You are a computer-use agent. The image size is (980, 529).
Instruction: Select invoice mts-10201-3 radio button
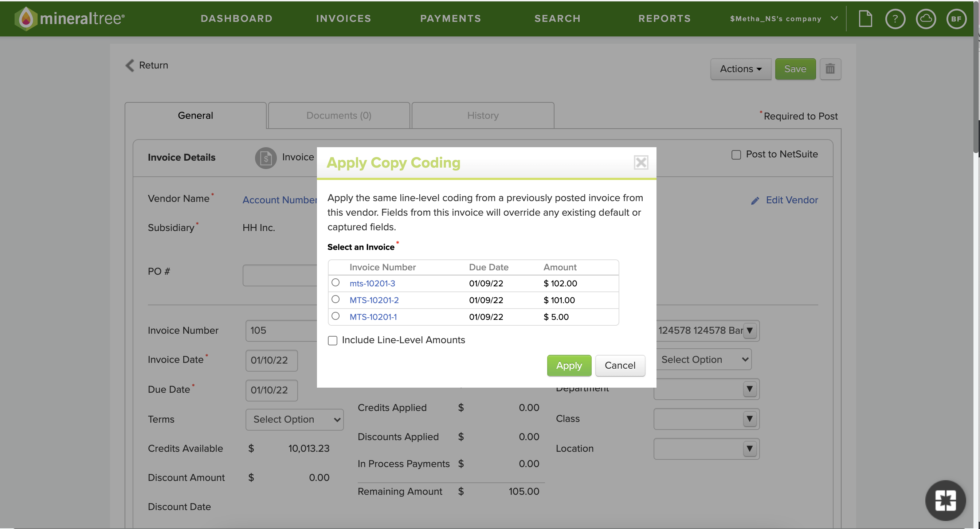pyautogui.click(x=335, y=282)
